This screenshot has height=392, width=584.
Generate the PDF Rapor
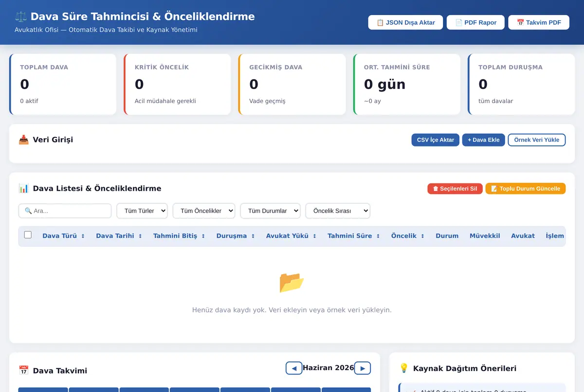475,22
